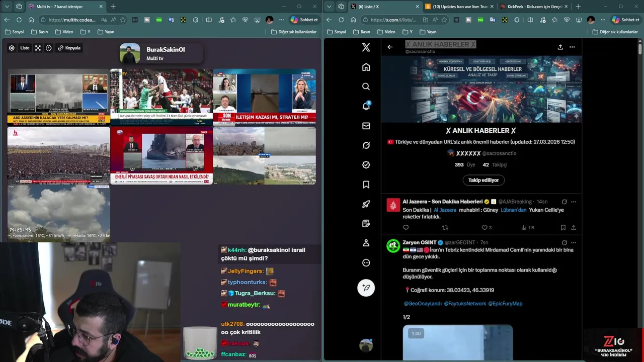Reload the X list page
The height and width of the screenshot is (362, 644).
click(341, 20)
